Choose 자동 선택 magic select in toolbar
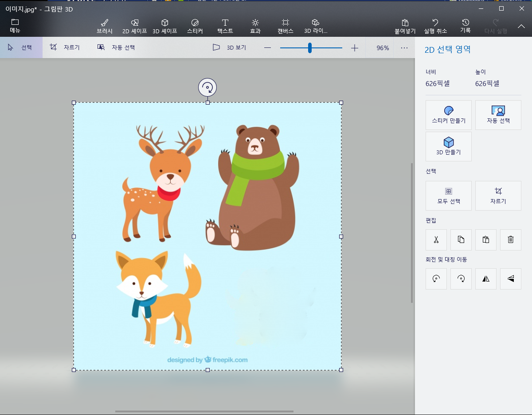Screen dimensions: 532x415 (116, 47)
